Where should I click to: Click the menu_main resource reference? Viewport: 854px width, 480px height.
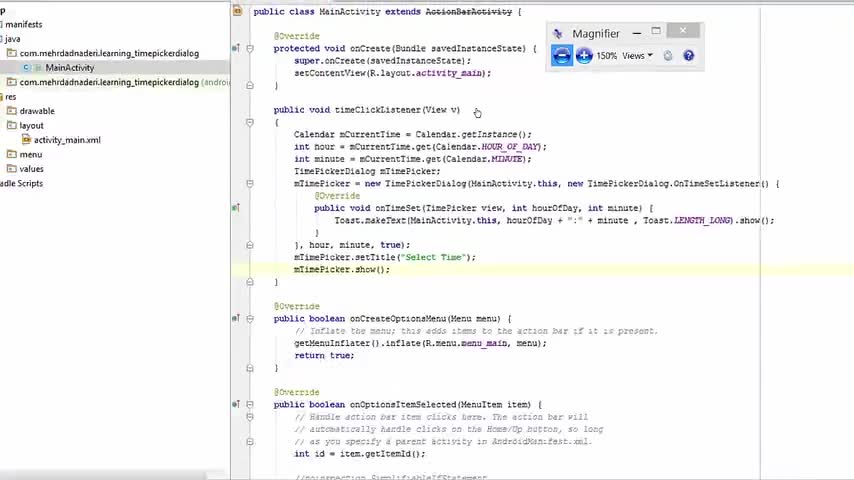[x=484, y=343]
